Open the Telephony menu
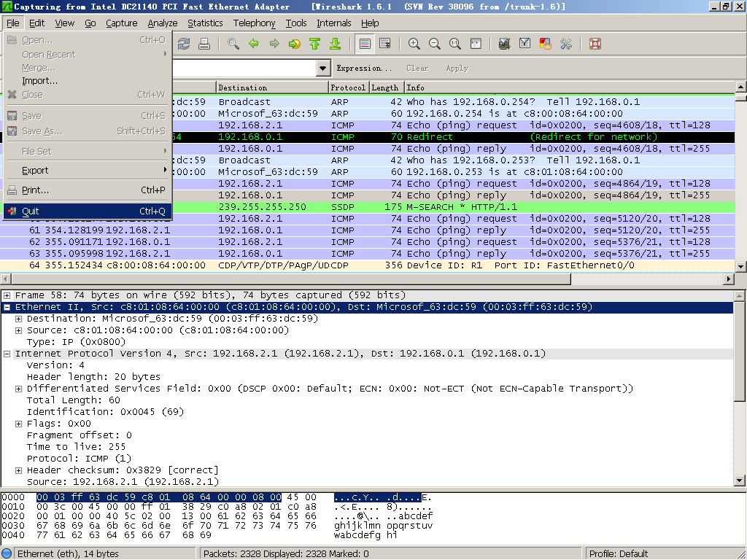 tap(254, 23)
